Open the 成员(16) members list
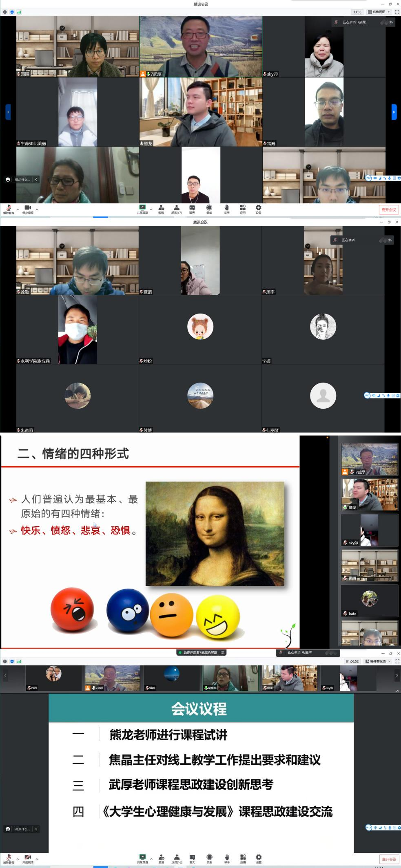The height and width of the screenshot is (868, 401). point(176,858)
